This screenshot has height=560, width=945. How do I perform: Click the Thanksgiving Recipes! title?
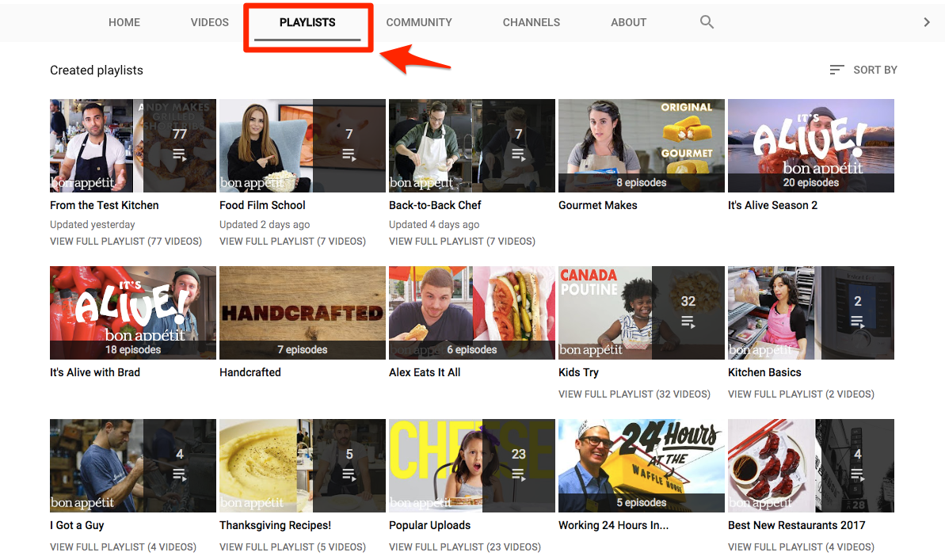click(276, 526)
